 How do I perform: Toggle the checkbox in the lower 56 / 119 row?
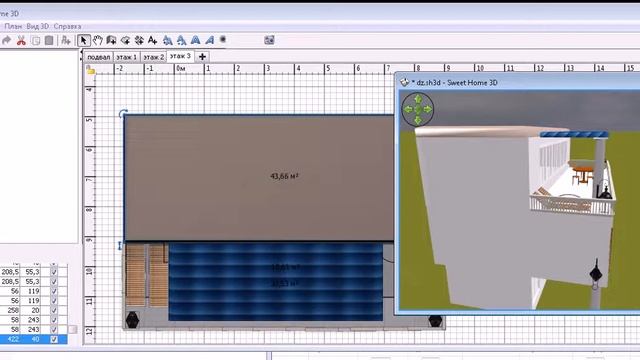point(54,301)
